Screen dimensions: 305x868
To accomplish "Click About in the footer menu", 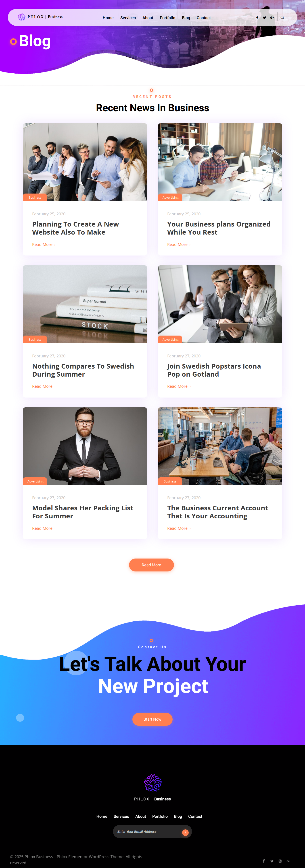I will (x=141, y=816).
